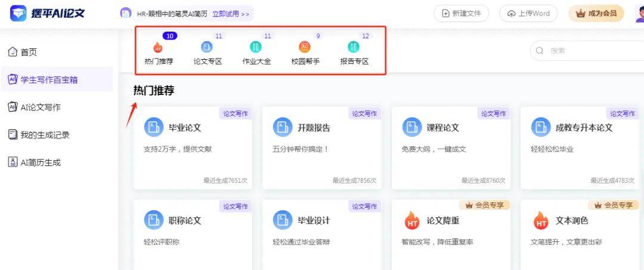Click the 上传Word button

tap(528, 13)
